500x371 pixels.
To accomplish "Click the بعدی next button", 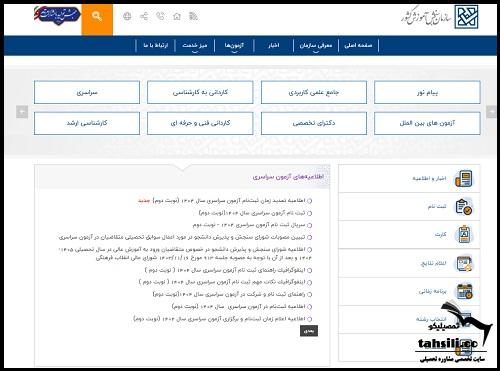I will 309,331.
